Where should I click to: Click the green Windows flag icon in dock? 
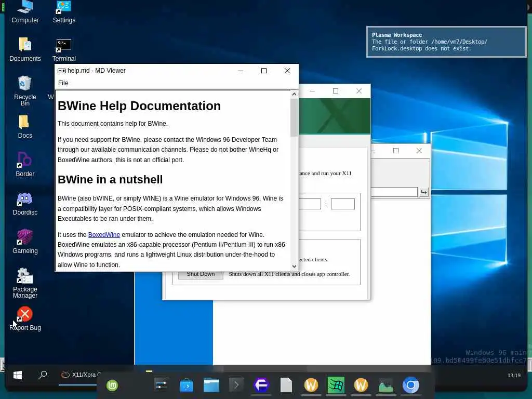tap(336, 385)
